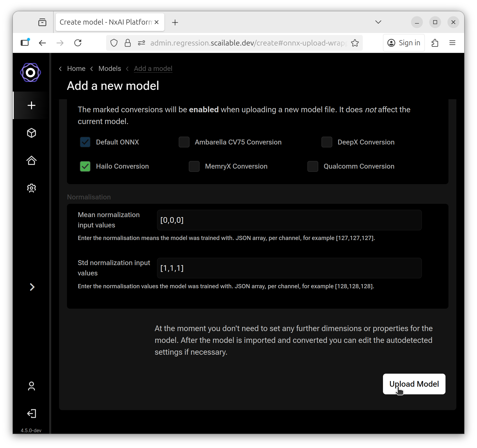Screen dimensions: 477x448
Task: Expand the sidebar with chevron arrow
Action: pyautogui.click(x=32, y=287)
